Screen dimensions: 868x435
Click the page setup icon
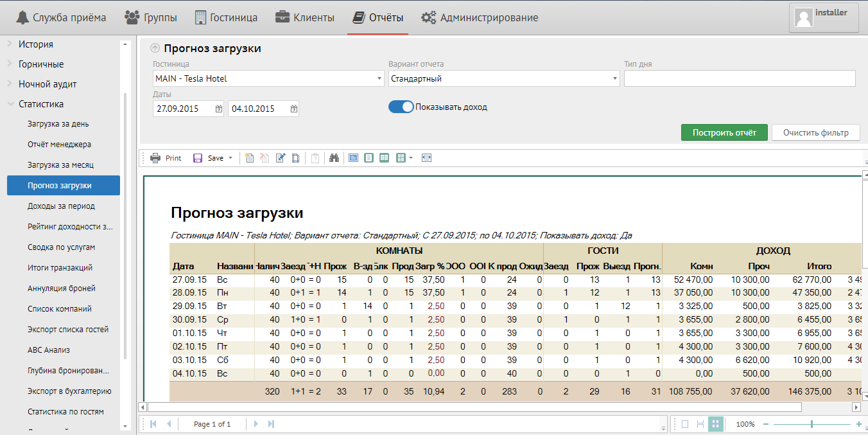296,158
